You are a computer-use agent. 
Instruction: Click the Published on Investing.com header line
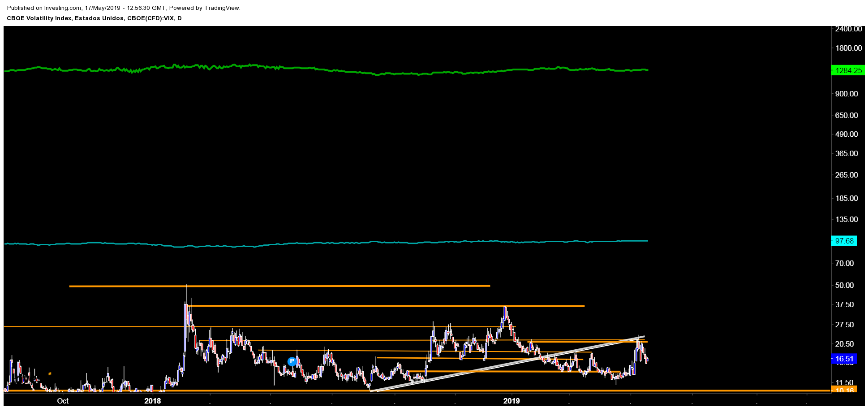(124, 8)
